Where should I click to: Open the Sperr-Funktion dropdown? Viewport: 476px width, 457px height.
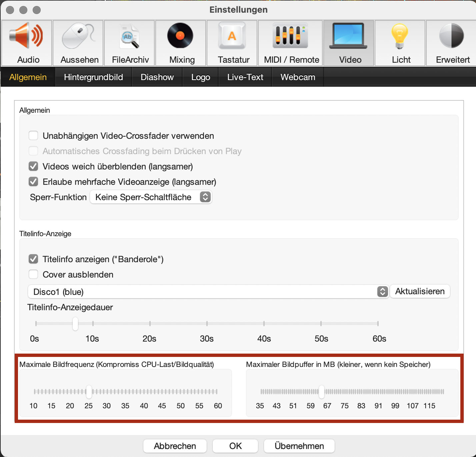pos(151,197)
